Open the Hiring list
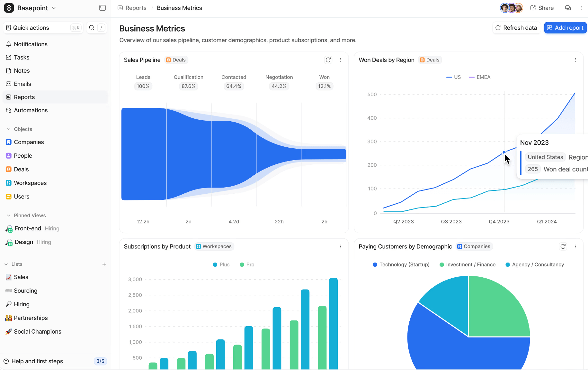The image size is (588, 370). coord(55,304)
